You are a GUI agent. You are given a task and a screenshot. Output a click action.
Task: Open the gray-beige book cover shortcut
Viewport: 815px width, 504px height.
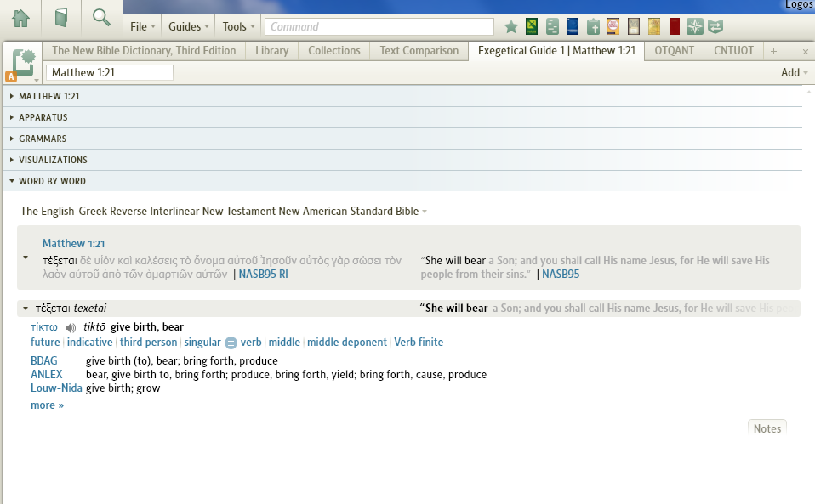point(634,26)
